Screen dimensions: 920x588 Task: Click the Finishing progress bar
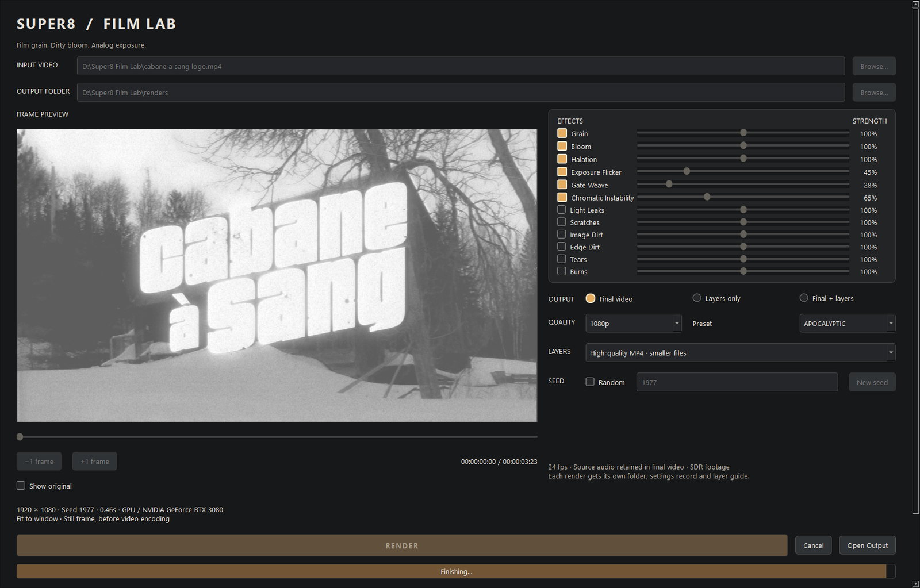tap(456, 571)
